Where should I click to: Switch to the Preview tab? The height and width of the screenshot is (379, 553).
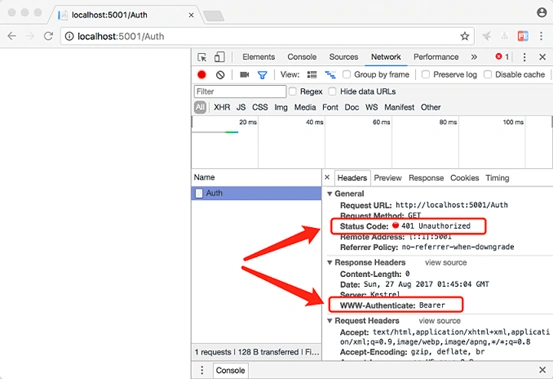388,178
